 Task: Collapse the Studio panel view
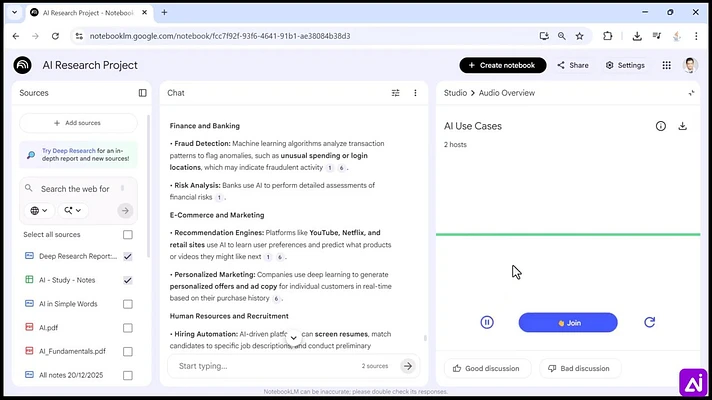coord(691,93)
